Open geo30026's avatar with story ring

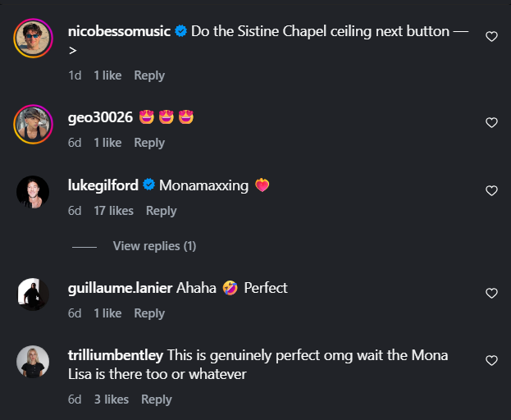point(33,124)
